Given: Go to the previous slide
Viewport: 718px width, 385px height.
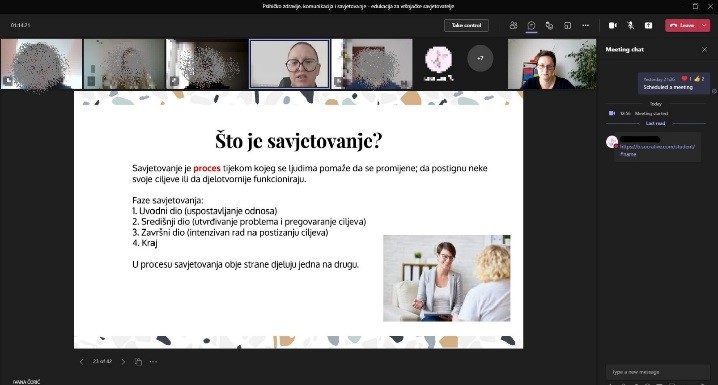Looking at the screenshot, I should point(82,362).
